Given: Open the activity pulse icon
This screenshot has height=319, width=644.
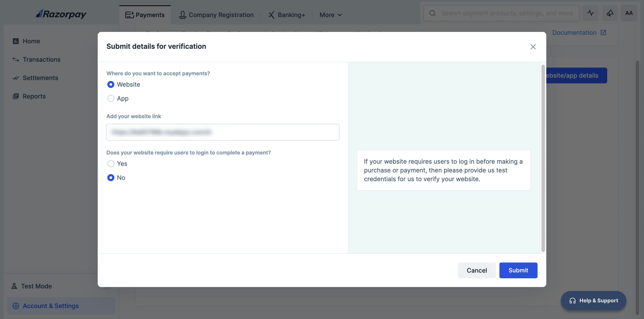Looking at the screenshot, I should click(590, 13).
